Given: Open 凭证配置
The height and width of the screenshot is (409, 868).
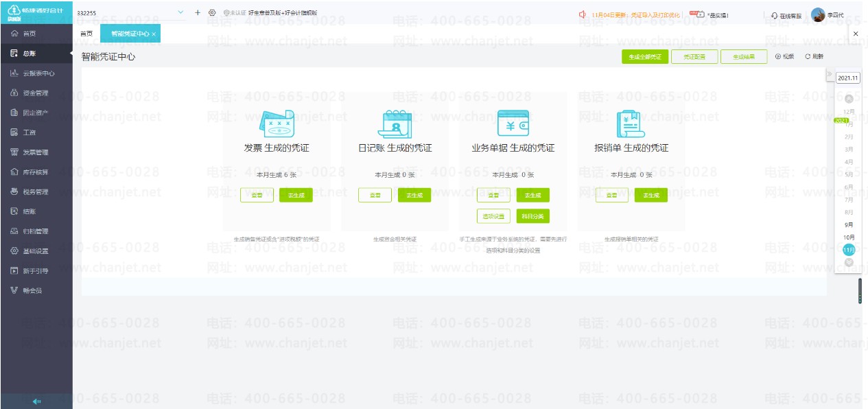Looking at the screenshot, I should coord(694,57).
